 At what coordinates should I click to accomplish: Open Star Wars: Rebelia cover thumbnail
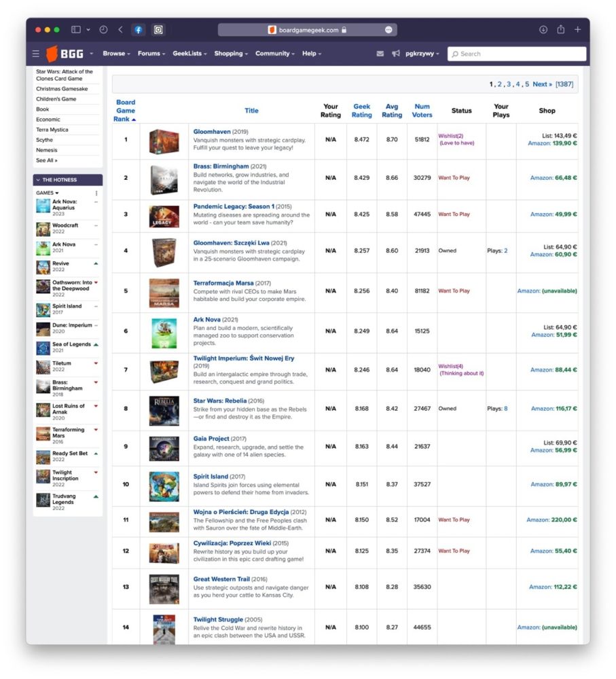(164, 411)
